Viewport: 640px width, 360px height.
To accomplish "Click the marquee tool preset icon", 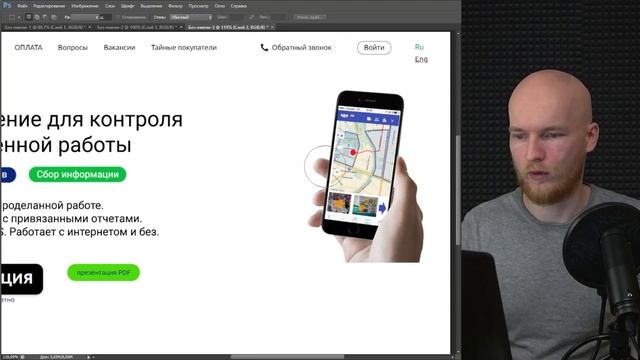I will [12, 17].
